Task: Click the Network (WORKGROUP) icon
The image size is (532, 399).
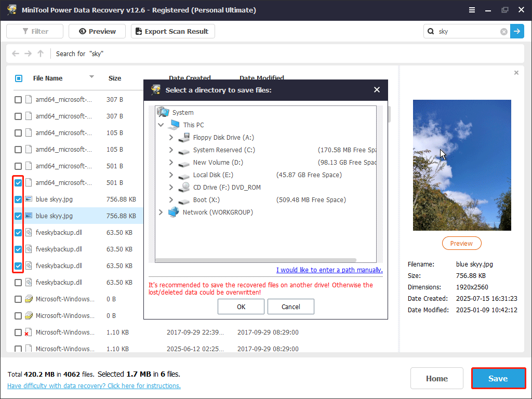Action: 174,212
